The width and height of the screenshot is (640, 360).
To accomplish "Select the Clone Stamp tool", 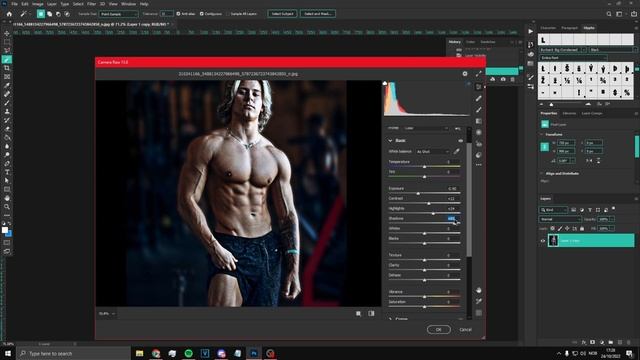I will pos(7,111).
